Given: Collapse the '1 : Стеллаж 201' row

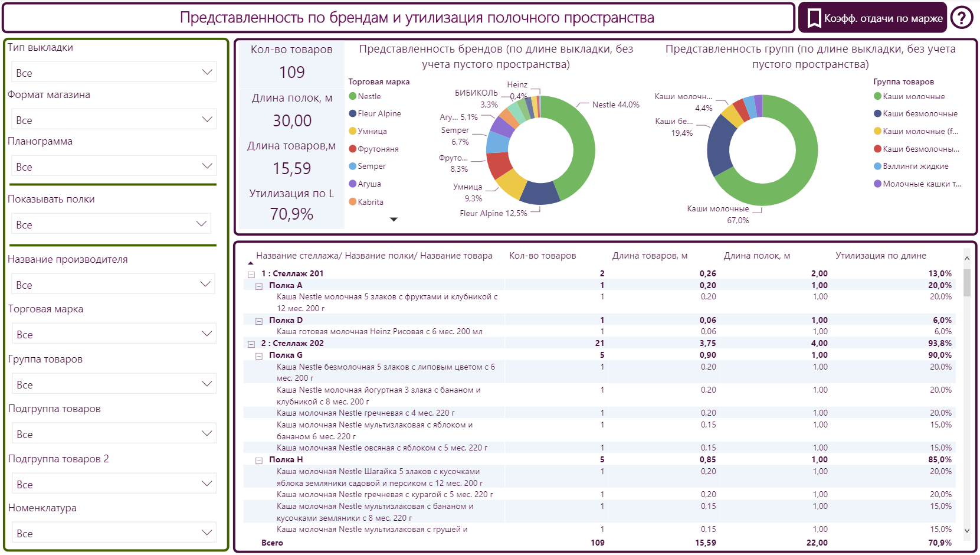Looking at the screenshot, I should pos(251,274).
